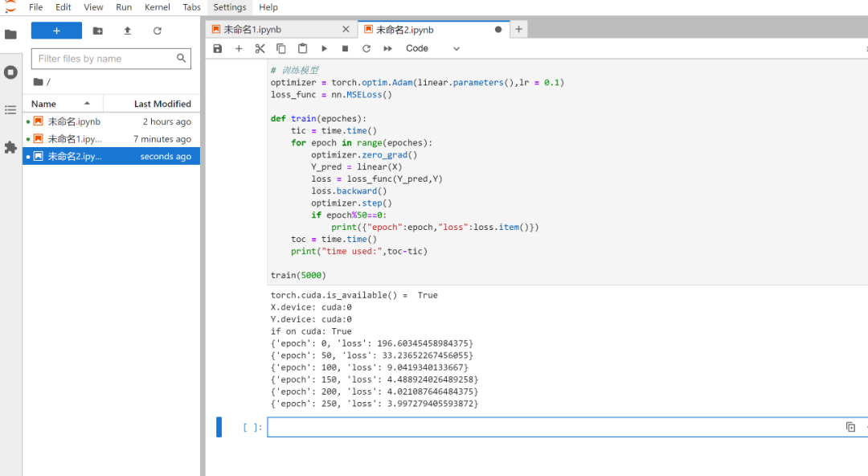
Task: Paste a cell from clipboard
Action: (302, 48)
